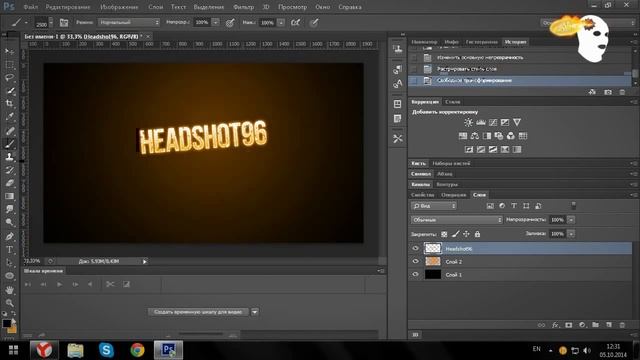
Task: Select the Слой 2 layer row
Action: tap(521, 261)
